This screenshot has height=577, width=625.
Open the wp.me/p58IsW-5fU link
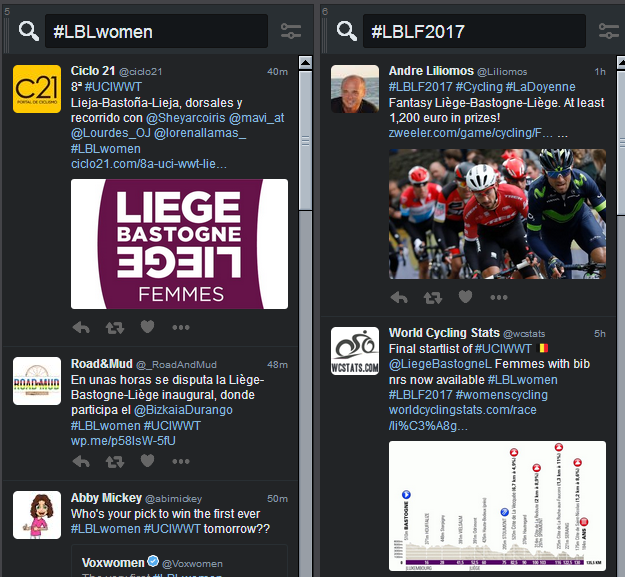123,441
